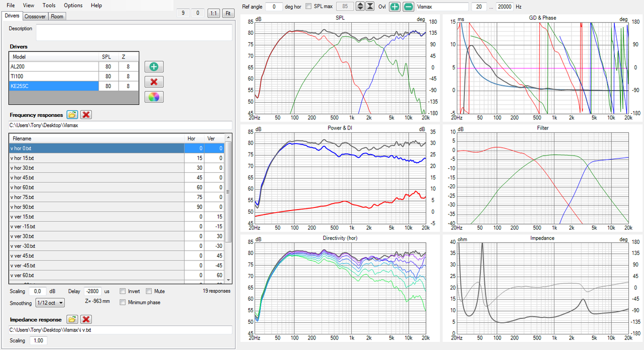Click the 1:1 zoom button
The width and height of the screenshot is (644, 350).
point(213,13)
